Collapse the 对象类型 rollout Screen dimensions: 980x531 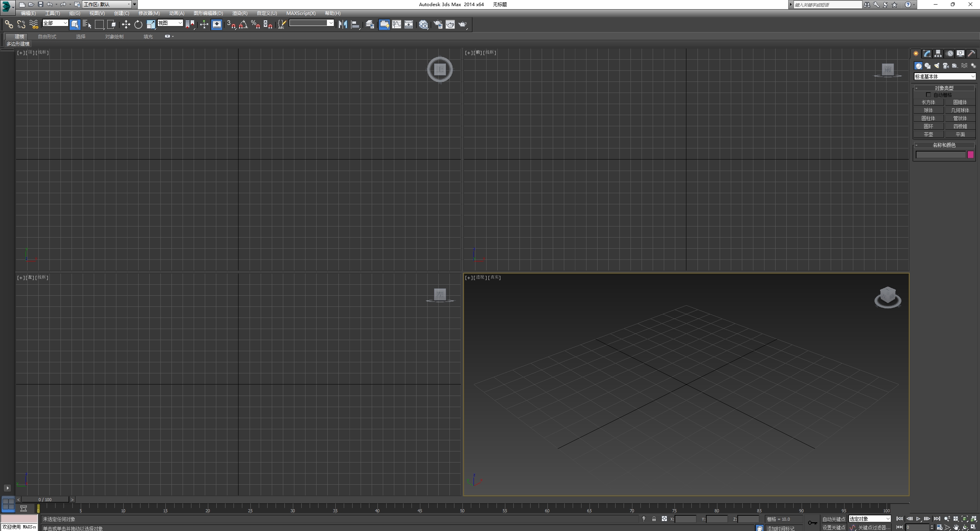944,88
